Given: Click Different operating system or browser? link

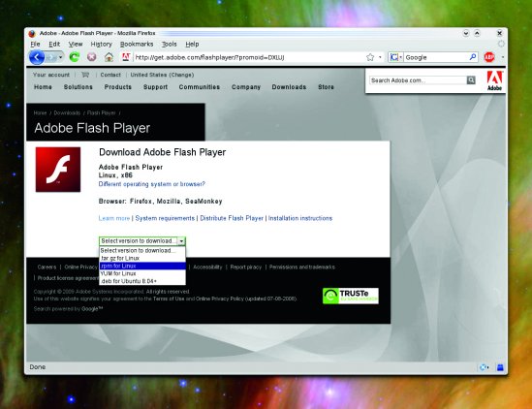Looking at the screenshot, I should pyautogui.click(x=152, y=184).
